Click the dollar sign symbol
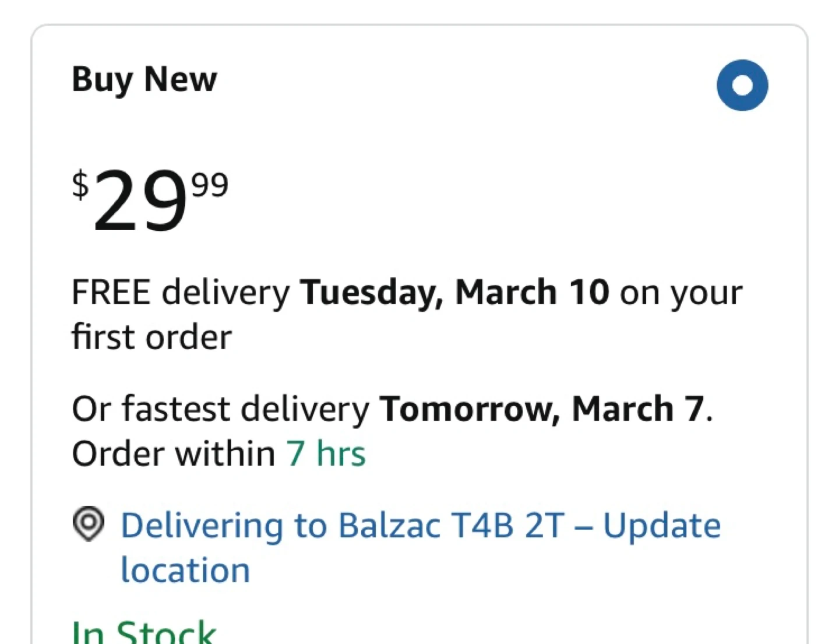This screenshot has height=644, width=839. (80, 185)
